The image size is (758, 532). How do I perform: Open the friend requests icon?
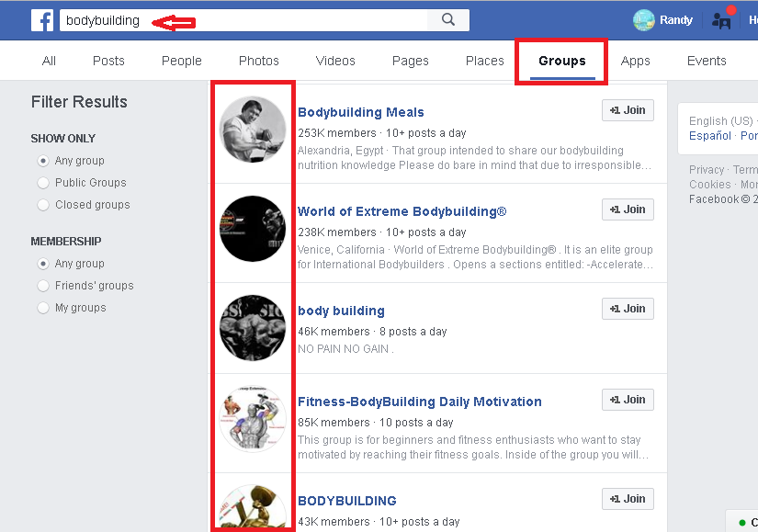tap(722, 20)
